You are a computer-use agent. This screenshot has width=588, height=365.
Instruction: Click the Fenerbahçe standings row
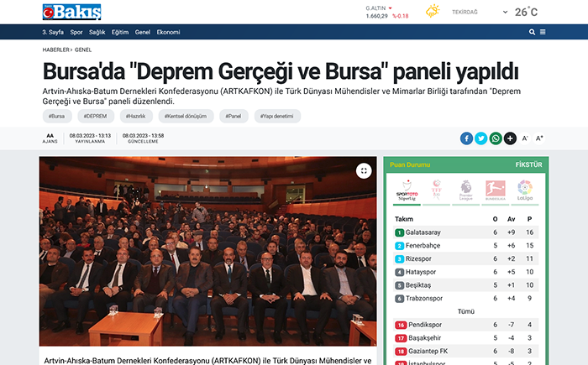click(465, 246)
